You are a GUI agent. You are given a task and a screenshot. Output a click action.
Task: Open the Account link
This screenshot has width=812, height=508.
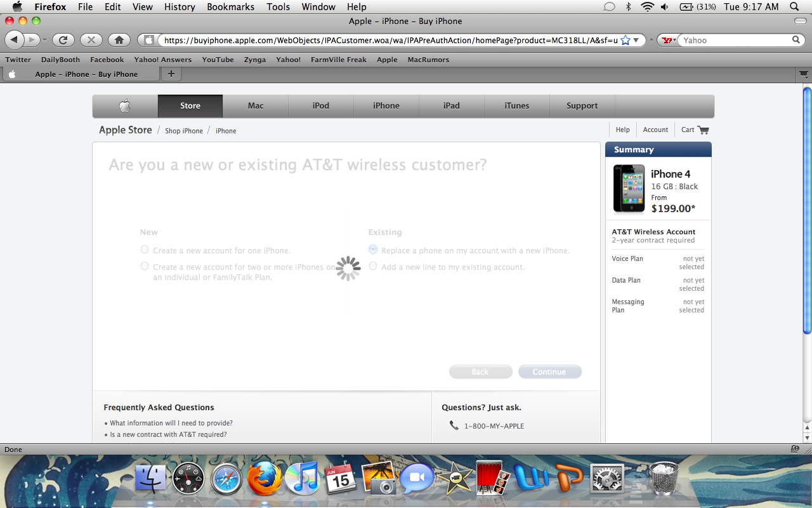pyautogui.click(x=655, y=130)
